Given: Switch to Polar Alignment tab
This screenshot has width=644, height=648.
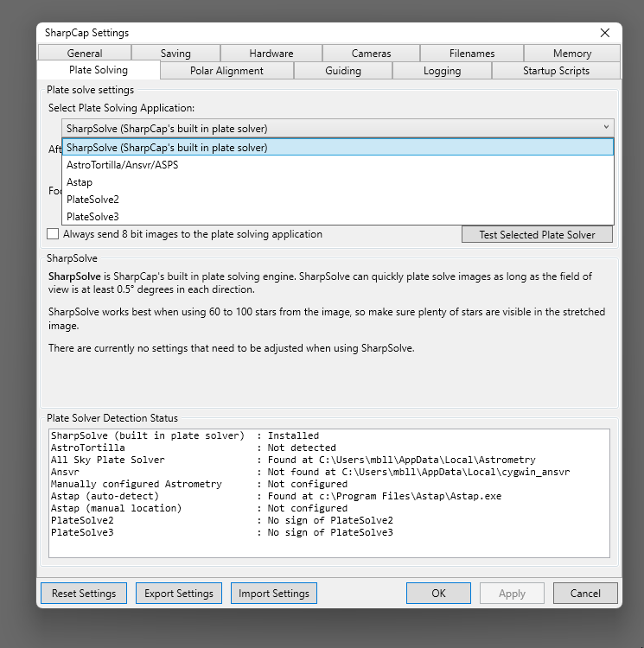Looking at the screenshot, I should tap(226, 71).
